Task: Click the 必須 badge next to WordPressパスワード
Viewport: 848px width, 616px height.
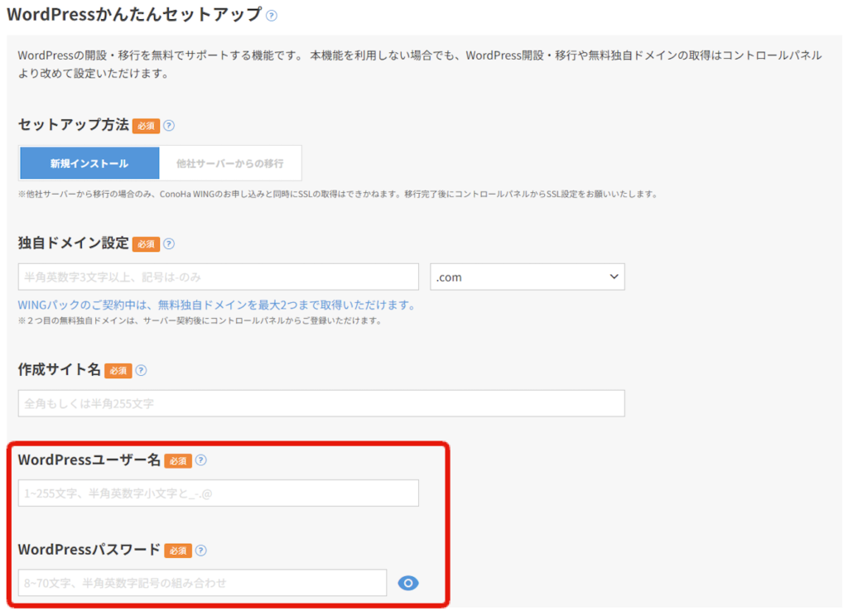Action: (x=178, y=551)
